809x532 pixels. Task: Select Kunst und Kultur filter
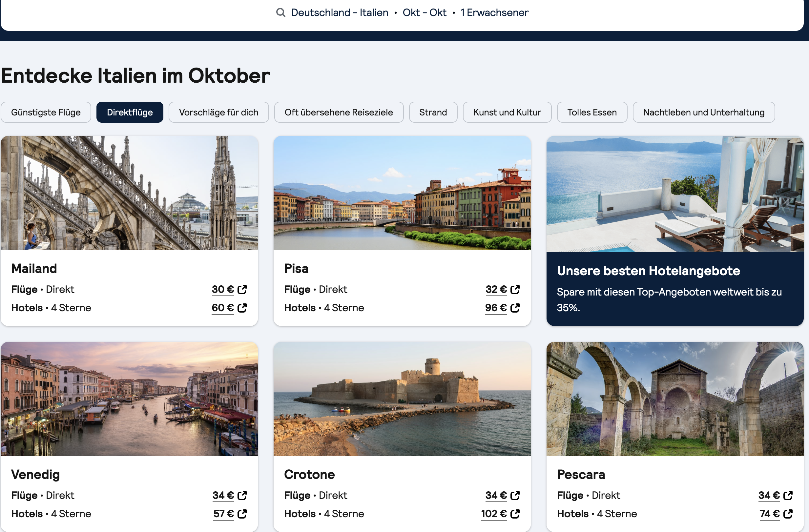coord(507,112)
